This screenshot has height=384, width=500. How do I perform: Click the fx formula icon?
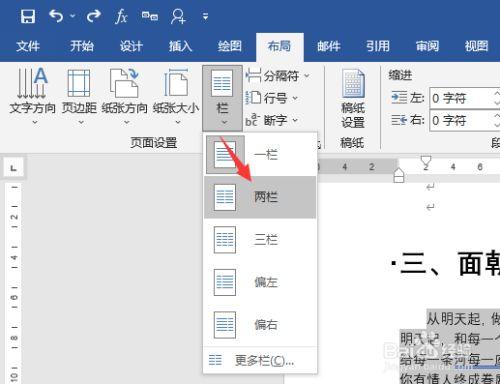pos(121,16)
